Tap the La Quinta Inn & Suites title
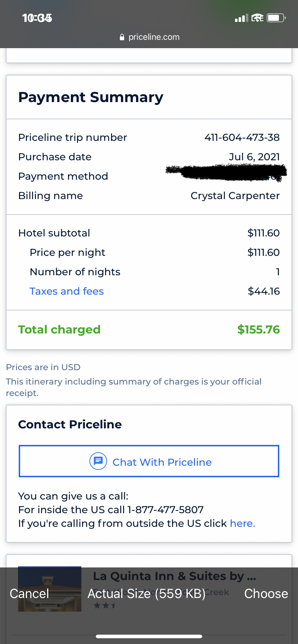 [x=174, y=576]
